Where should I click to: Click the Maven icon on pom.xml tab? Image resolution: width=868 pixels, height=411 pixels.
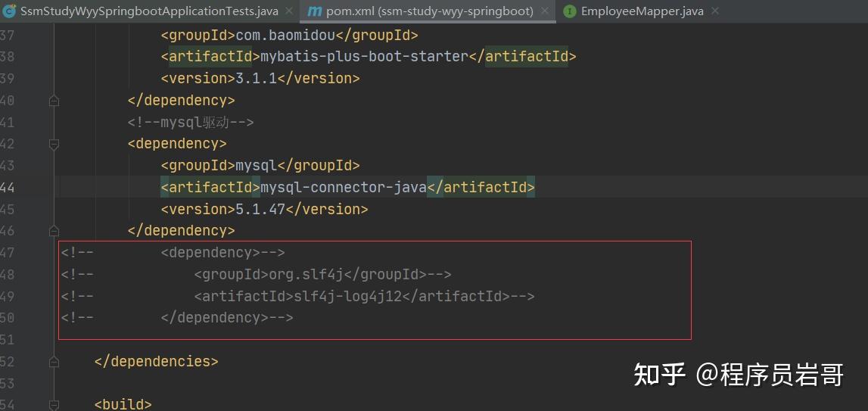tap(314, 11)
